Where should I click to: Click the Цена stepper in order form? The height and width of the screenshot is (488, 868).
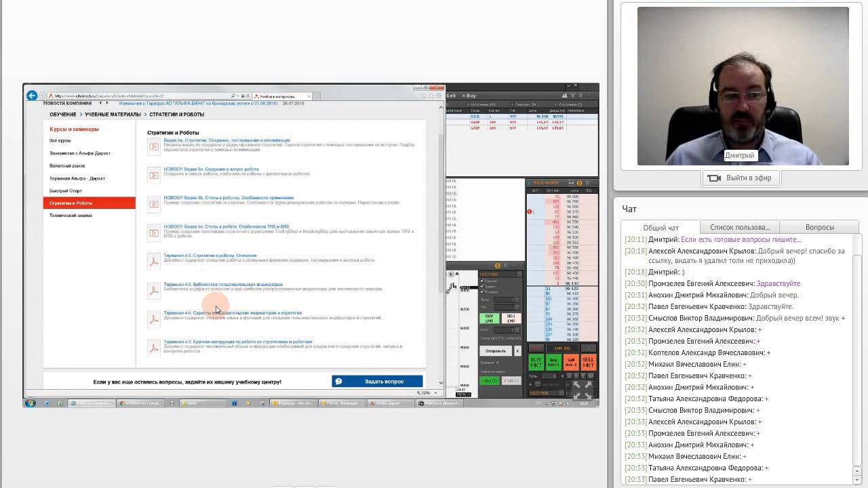517,330
